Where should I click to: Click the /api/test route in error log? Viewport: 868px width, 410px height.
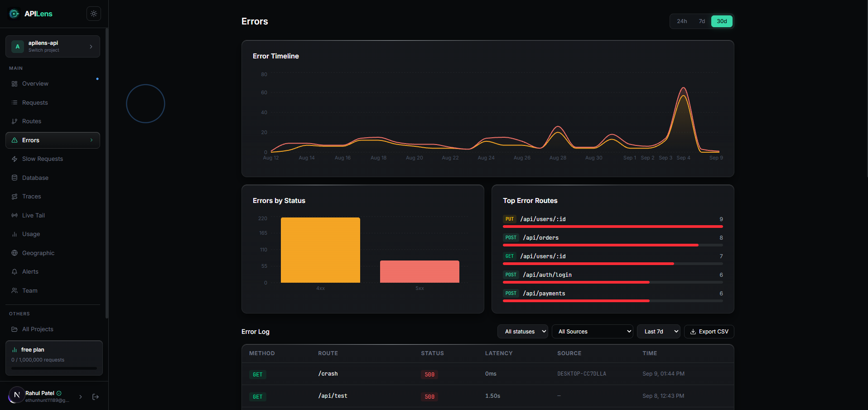(x=333, y=396)
